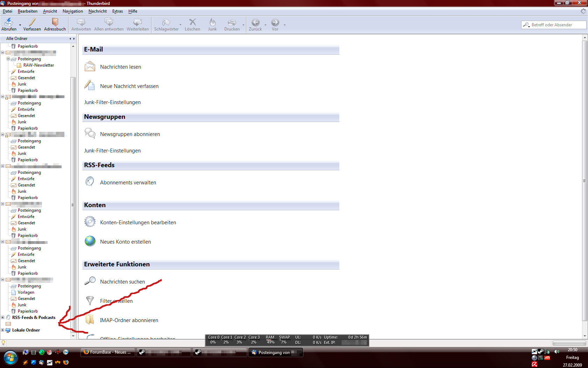Screen dimensions: 588x368
Task: Open Junk-Filter-Einstellungen under Newsgruppen
Action: 112,151
